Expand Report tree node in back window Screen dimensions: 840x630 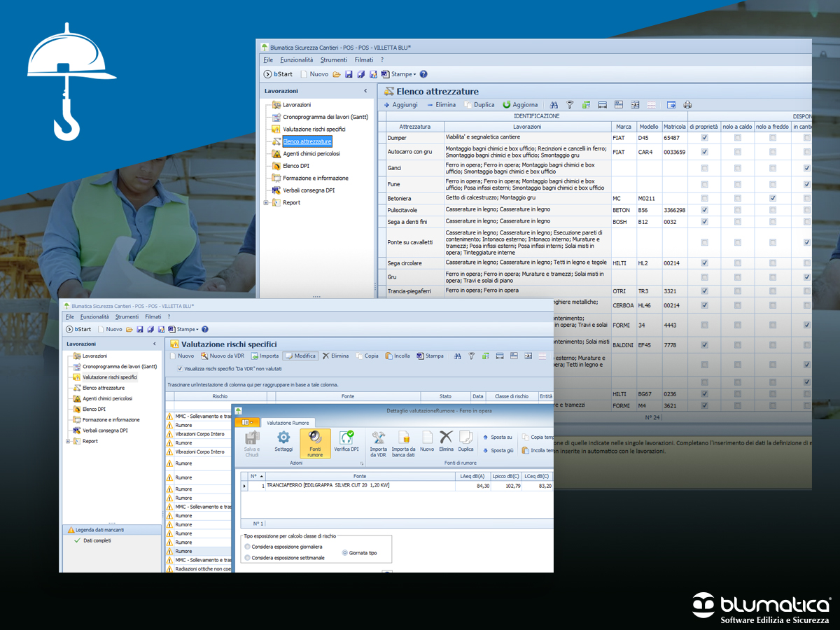(x=266, y=202)
